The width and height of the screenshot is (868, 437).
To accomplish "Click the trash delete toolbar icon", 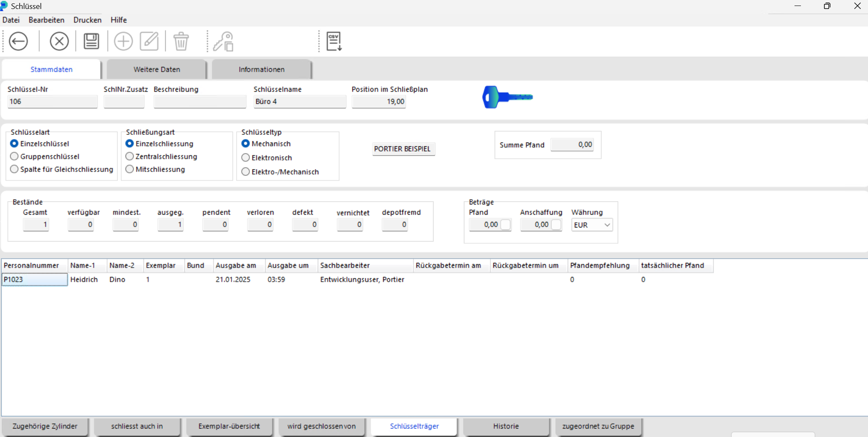I will [x=181, y=41].
